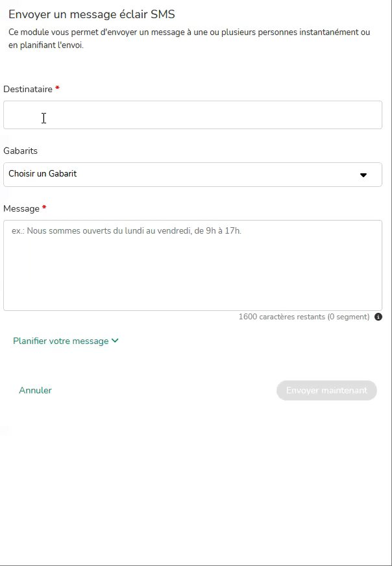Viewport: 392px width, 566px height.
Task: Focus the Destinataire recipient field
Action: [x=192, y=115]
